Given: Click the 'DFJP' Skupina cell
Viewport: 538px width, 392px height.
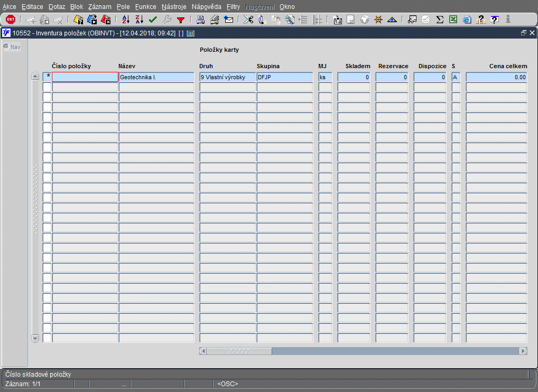Looking at the screenshot, I should tap(285, 77).
